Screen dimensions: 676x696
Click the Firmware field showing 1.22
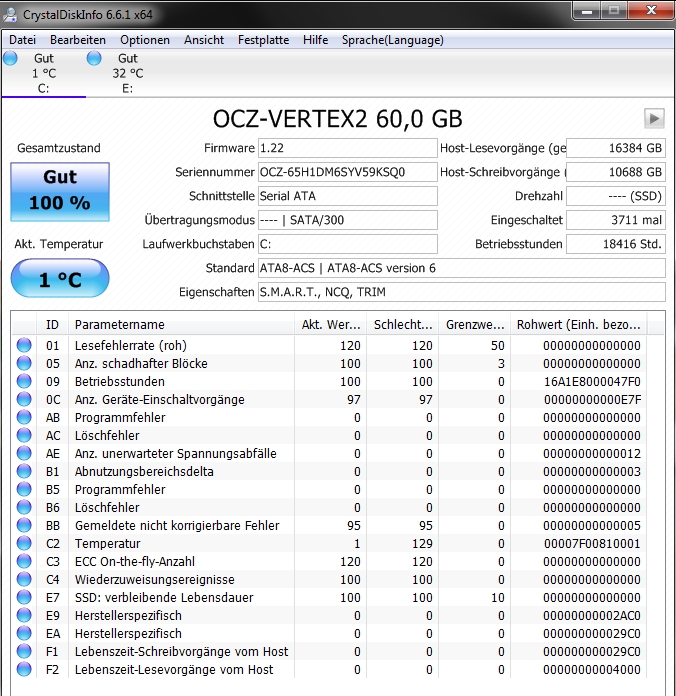click(348, 148)
